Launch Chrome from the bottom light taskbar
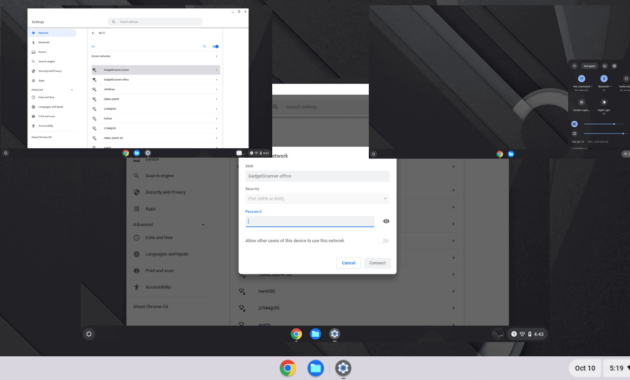Viewport: 630px width, 380px height. pos(288,368)
